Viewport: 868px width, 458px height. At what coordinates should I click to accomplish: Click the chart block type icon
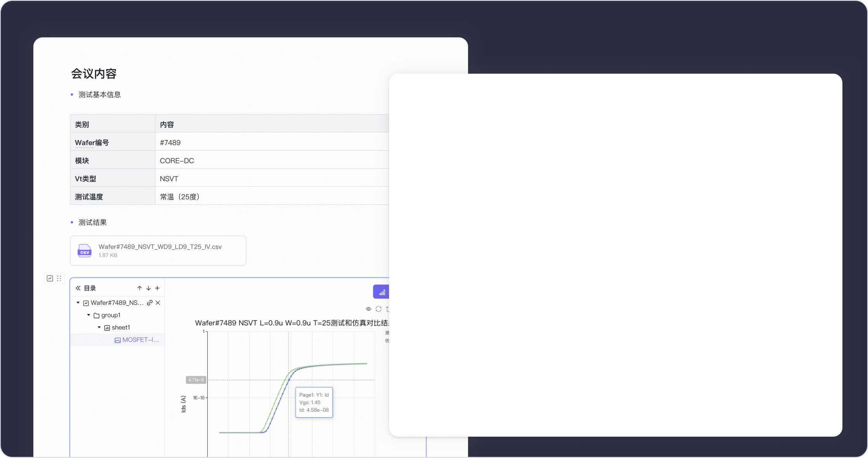coord(50,278)
